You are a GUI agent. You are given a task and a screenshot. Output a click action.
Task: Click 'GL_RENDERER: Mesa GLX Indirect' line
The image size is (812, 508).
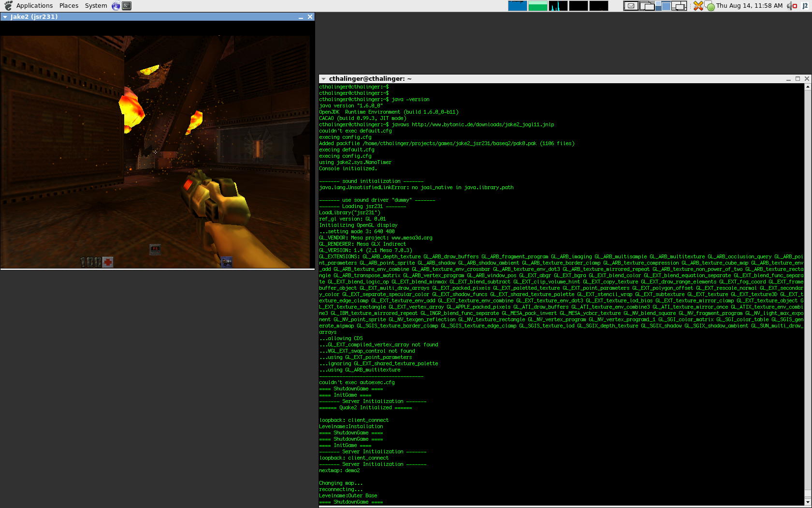[x=362, y=244]
